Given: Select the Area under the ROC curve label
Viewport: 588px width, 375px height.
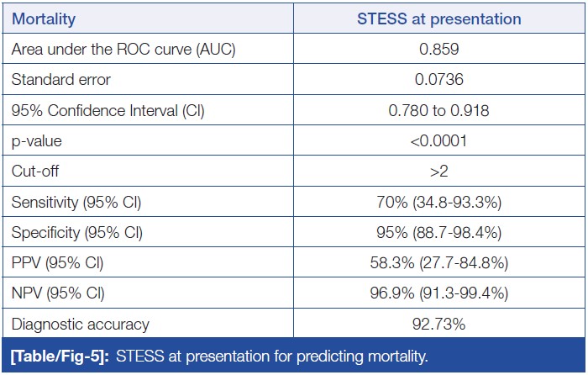Looking at the screenshot, I should tap(123, 50).
